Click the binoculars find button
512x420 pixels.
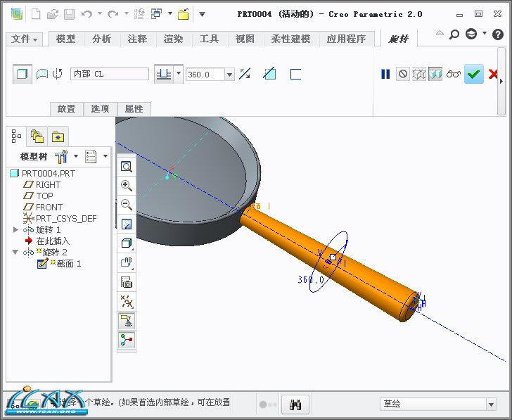click(296, 405)
